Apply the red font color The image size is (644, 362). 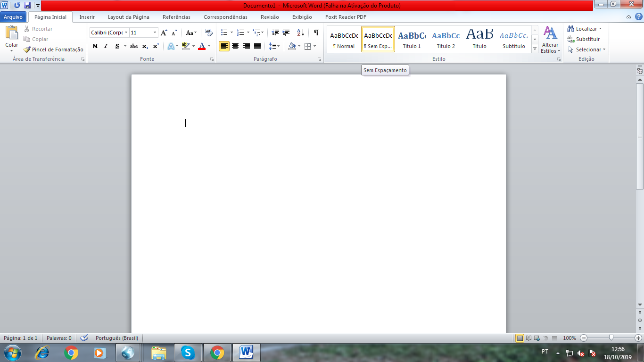[202, 46]
